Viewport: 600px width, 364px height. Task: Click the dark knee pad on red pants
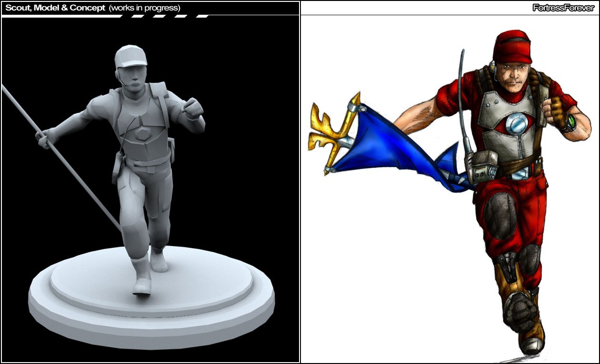coord(499,216)
